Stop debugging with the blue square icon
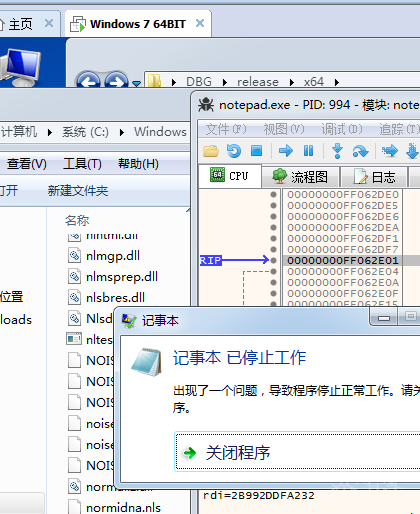 (256, 151)
